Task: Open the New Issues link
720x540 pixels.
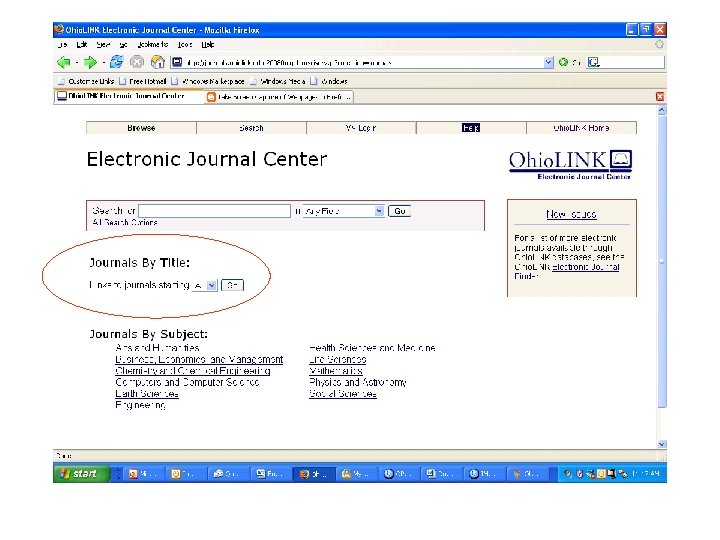Action: [571, 214]
